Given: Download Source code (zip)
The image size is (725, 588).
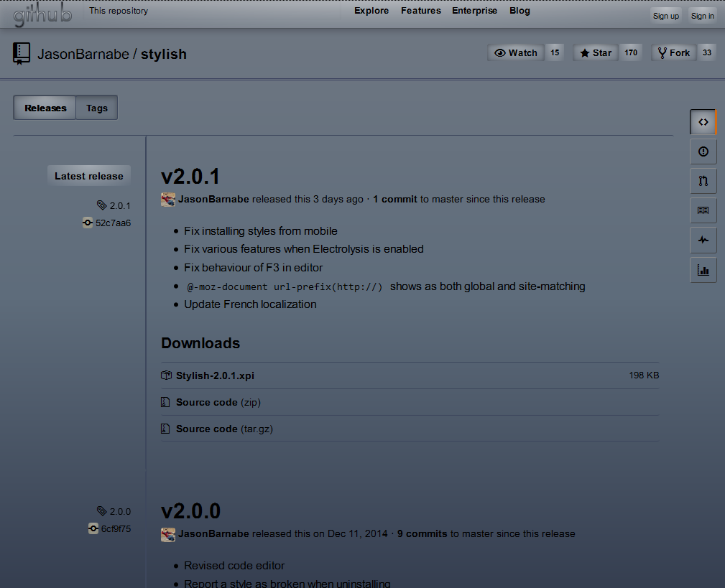Looking at the screenshot, I should tap(218, 402).
